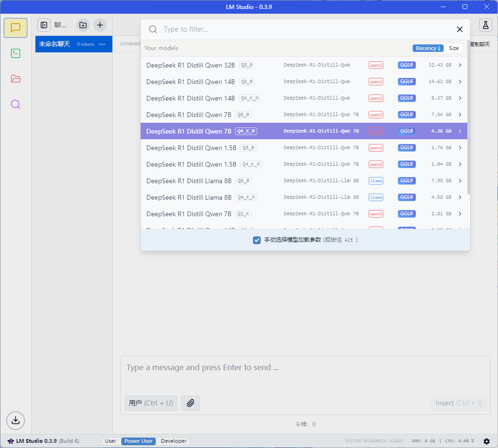This screenshot has height=448, width=498.
Task: Click the Alt key hint label
Action: click(349, 240)
